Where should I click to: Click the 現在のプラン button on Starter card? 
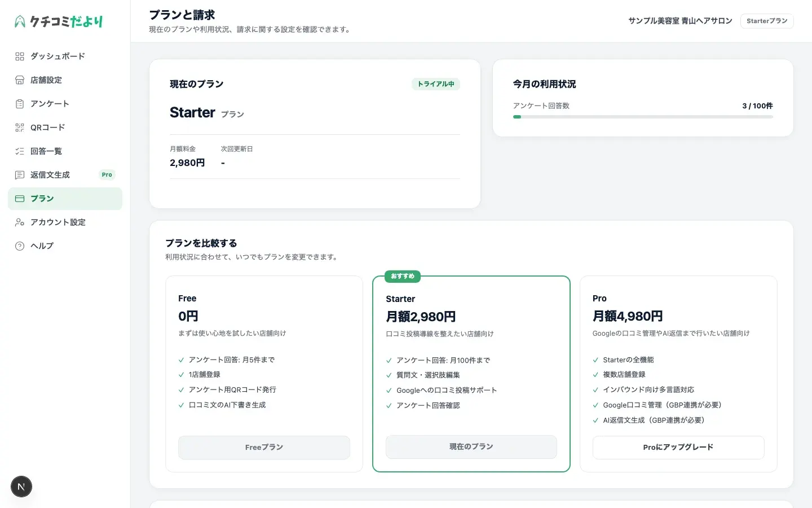point(471,446)
